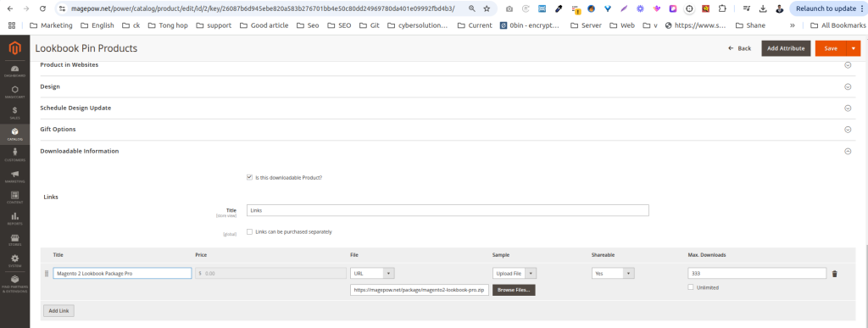Open the apps grid in bookmarks bar

[x=12, y=25]
